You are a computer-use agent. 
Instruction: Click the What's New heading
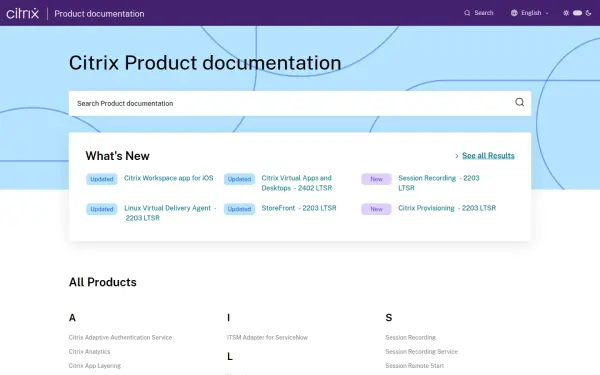[117, 156]
